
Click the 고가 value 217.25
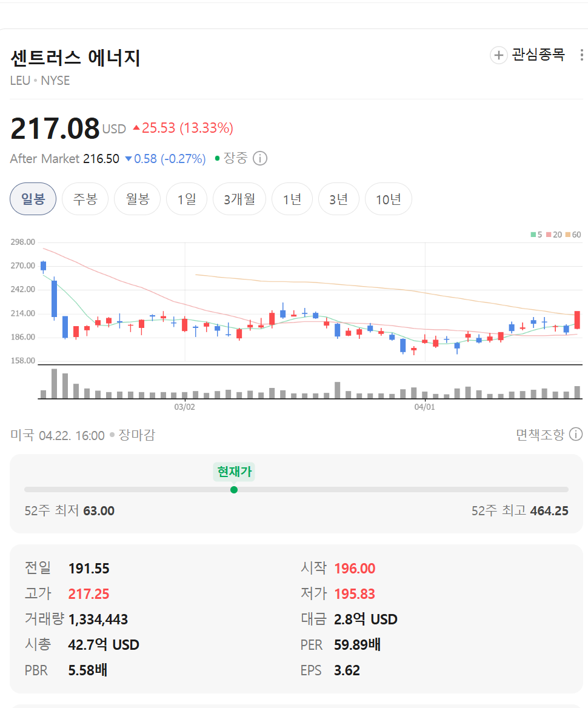point(89,594)
